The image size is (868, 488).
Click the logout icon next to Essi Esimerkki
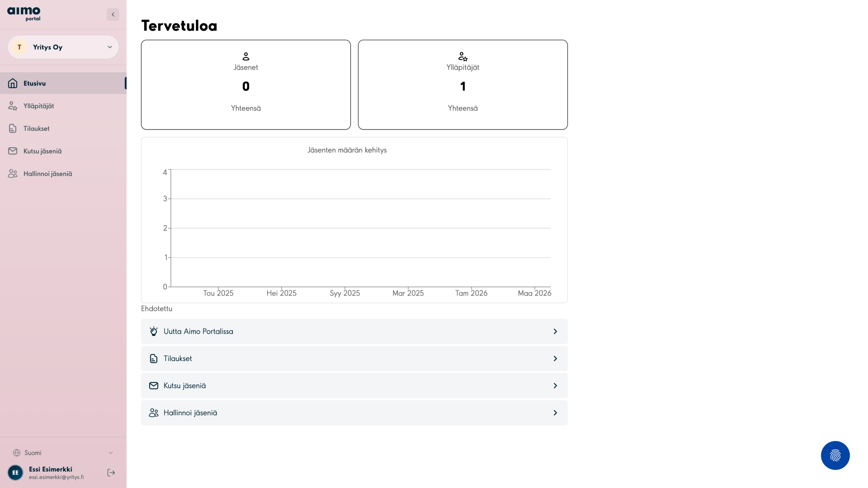pos(111,472)
